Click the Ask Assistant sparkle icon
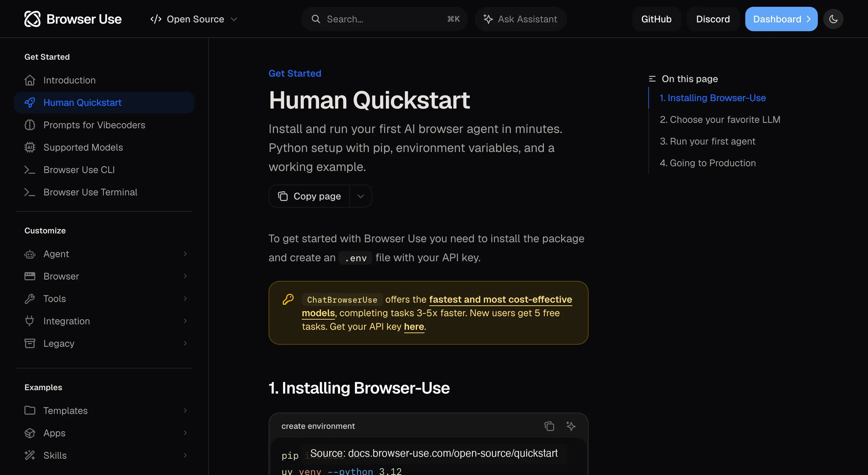Viewport: 868px width, 475px height. point(488,19)
